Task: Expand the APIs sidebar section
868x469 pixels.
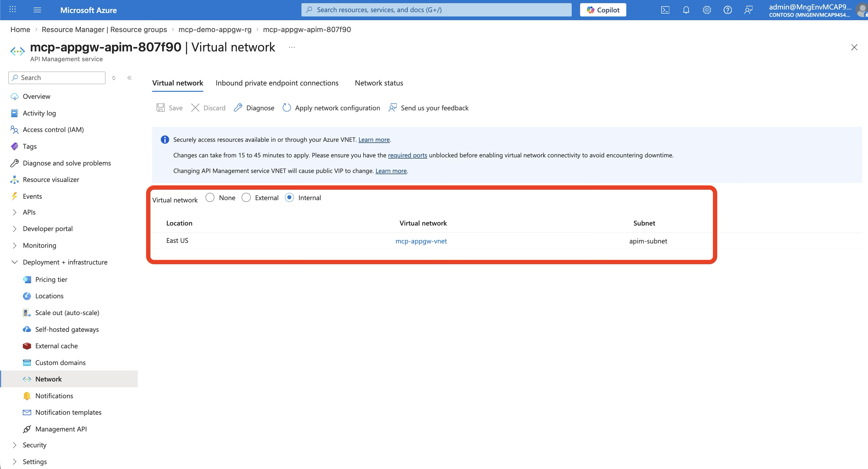Action: coord(14,212)
